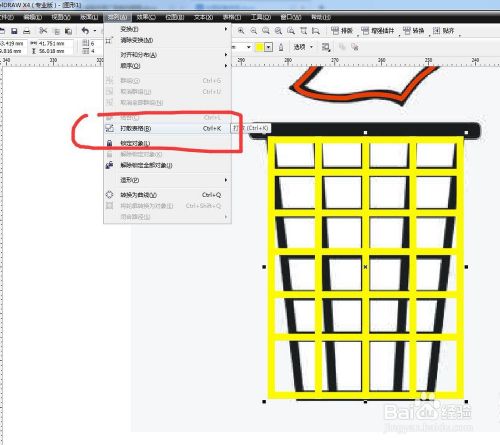
Task: Click the 转换 toolbar button
Action: point(414,31)
